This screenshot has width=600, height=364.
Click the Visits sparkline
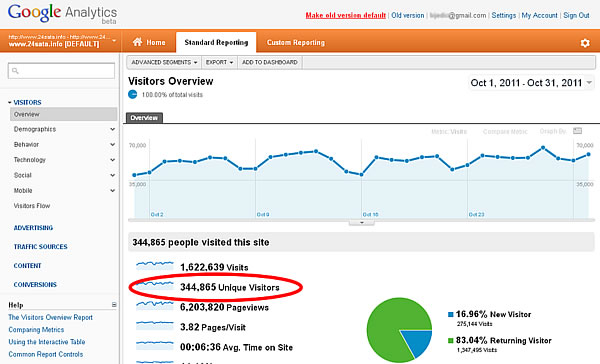(x=155, y=265)
